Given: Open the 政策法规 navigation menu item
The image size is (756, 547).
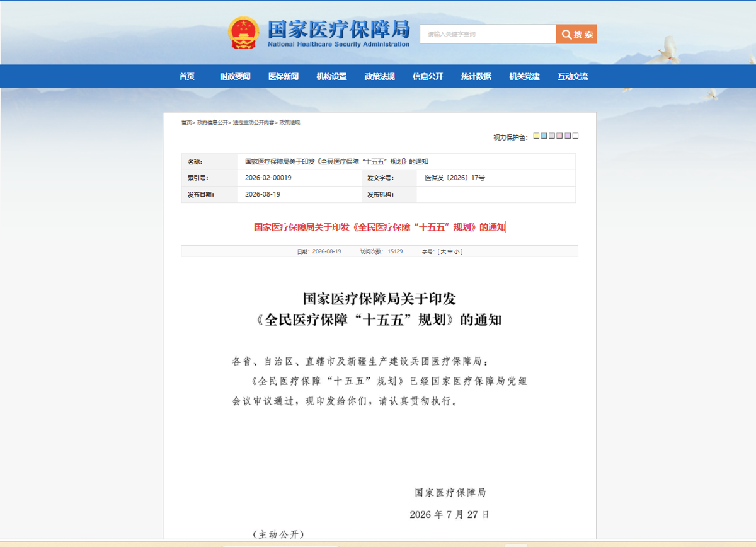Looking at the screenshot, I should click(x=380, y=76).
